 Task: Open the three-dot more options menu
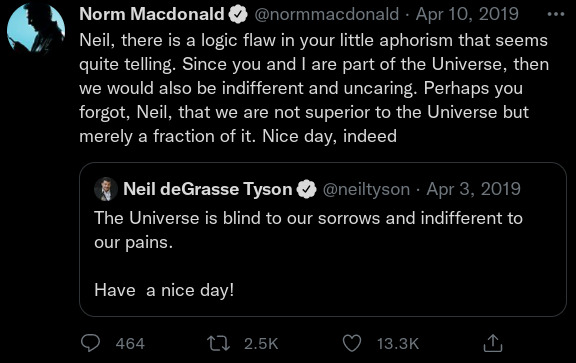[x=556, y=14]
